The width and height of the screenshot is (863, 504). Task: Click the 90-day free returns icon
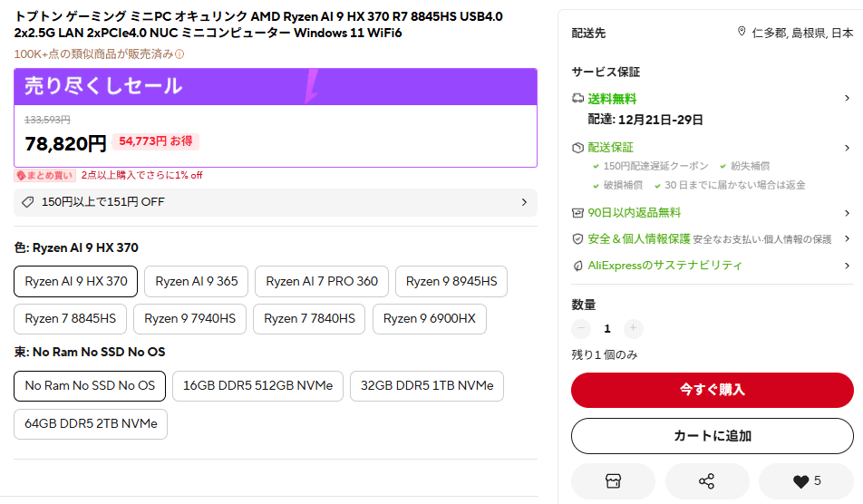tap(577, 213)
